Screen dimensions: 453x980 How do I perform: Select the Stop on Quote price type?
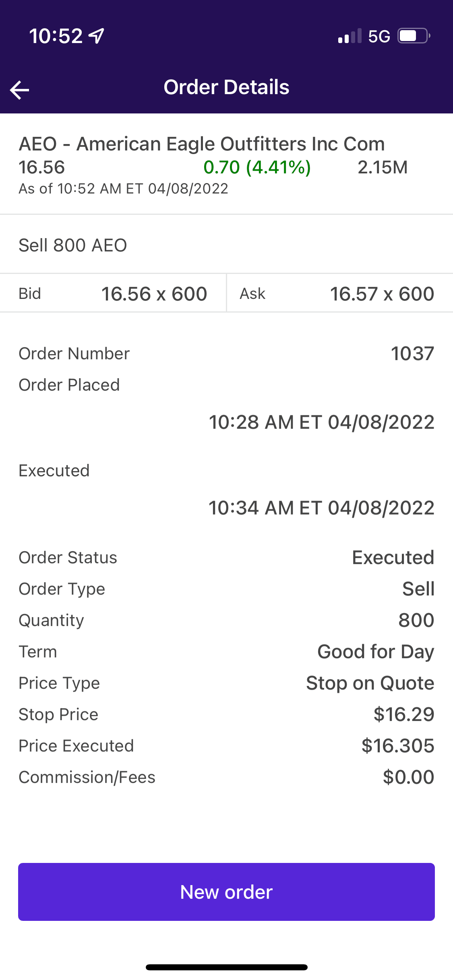click(370, 683)
